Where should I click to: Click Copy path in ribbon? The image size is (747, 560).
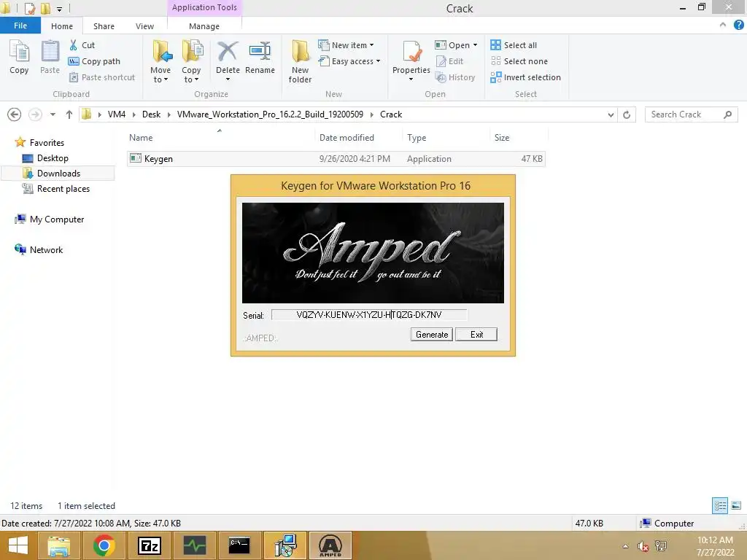[x=94, y=61]
